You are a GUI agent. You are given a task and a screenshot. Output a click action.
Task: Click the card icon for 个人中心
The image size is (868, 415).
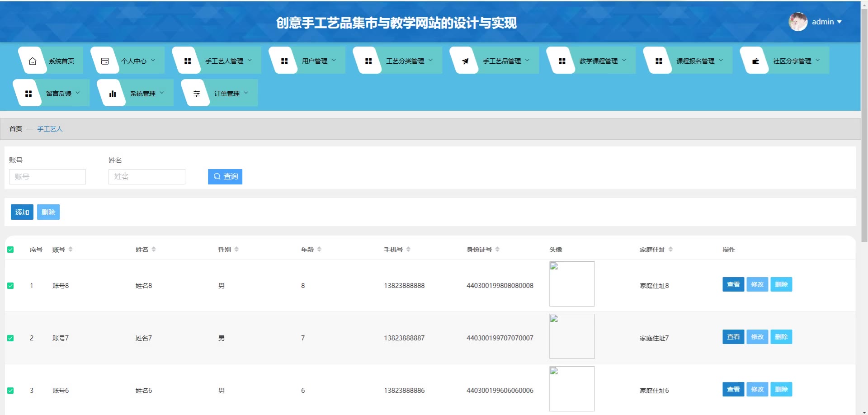point(105,61)
